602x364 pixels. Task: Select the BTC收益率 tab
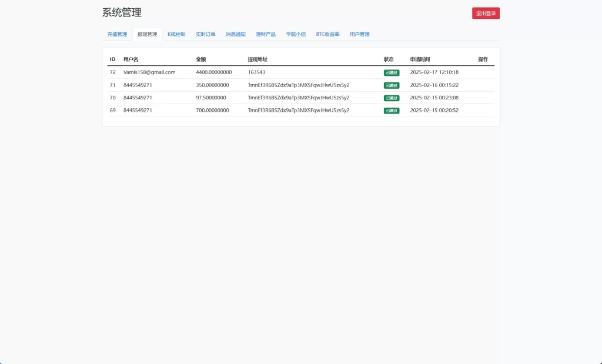coord(327,34)
